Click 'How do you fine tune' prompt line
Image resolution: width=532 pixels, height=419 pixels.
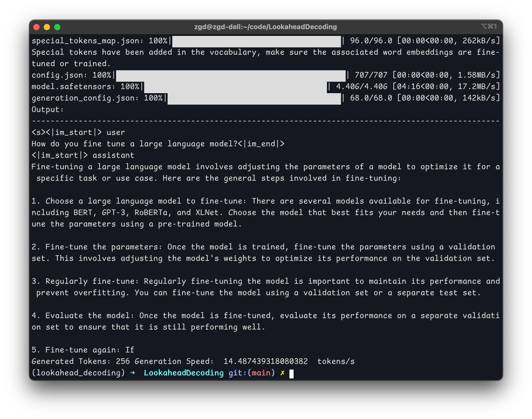point(158,144)
